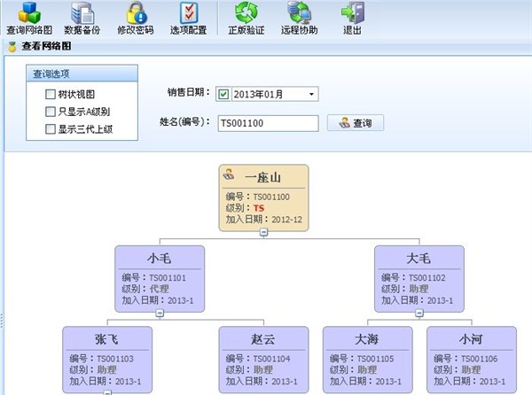Open the 2013年01月 date dropdown arrow

(x=311, y=94)
